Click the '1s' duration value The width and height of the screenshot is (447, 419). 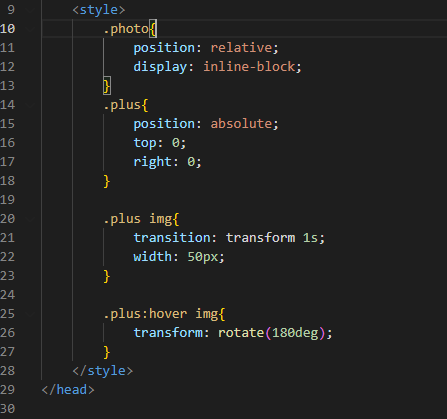[310, 238]
